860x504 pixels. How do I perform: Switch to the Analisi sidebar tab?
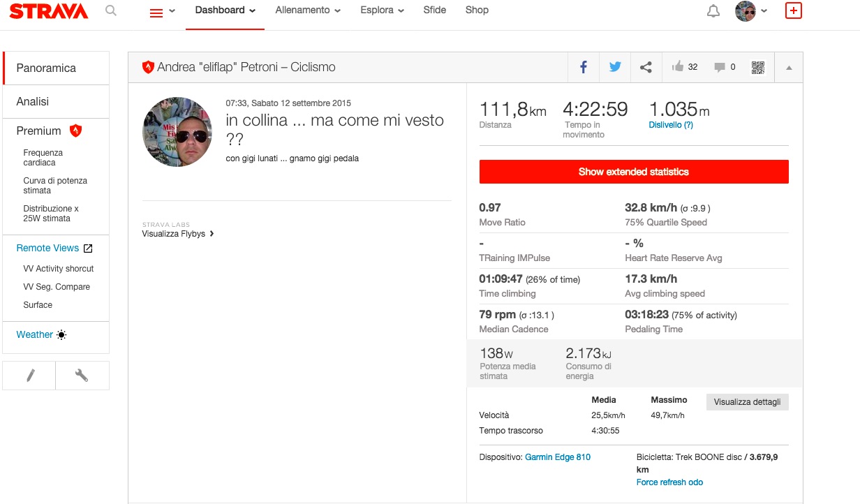(x=33, y=102)
